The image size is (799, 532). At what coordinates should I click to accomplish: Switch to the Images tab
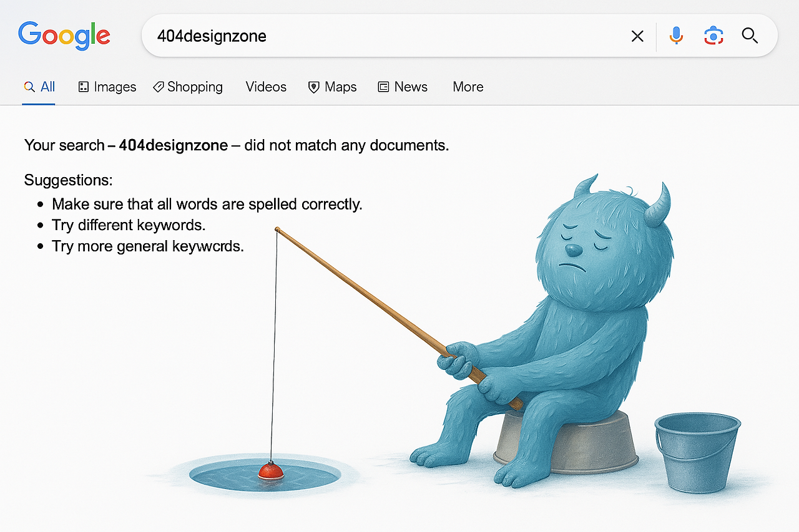(114, 87)
